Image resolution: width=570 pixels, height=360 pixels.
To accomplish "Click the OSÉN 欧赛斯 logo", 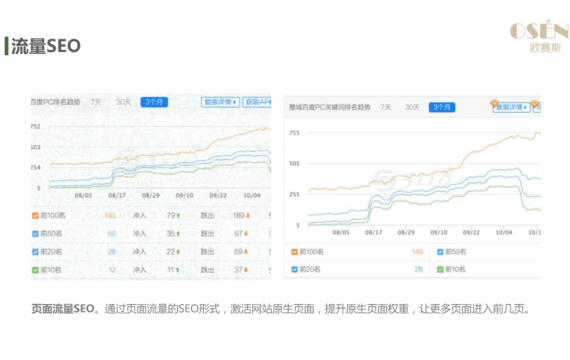I will 539,36.
